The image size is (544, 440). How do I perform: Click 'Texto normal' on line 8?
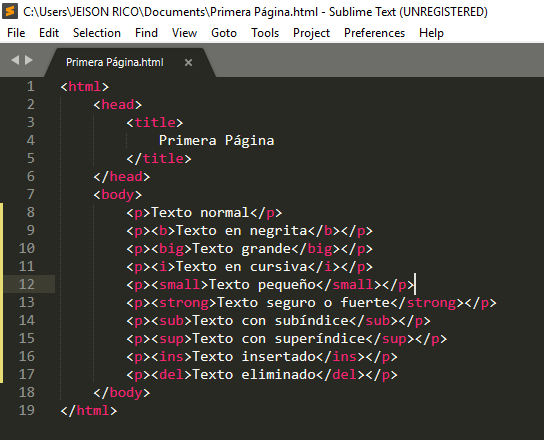pyautogui.click(x=200, y=213)
